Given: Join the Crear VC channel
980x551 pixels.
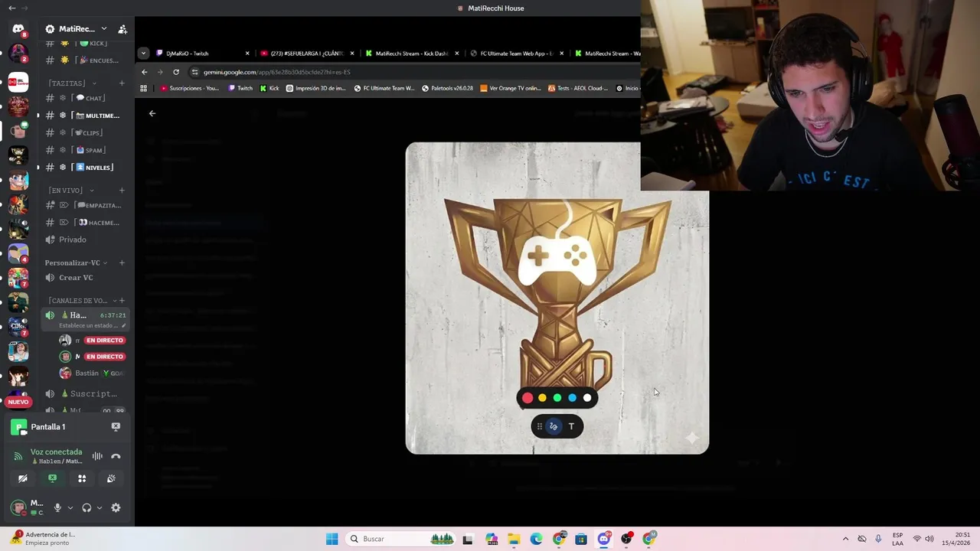Looking at the screenshot, I should pos(84,278).
